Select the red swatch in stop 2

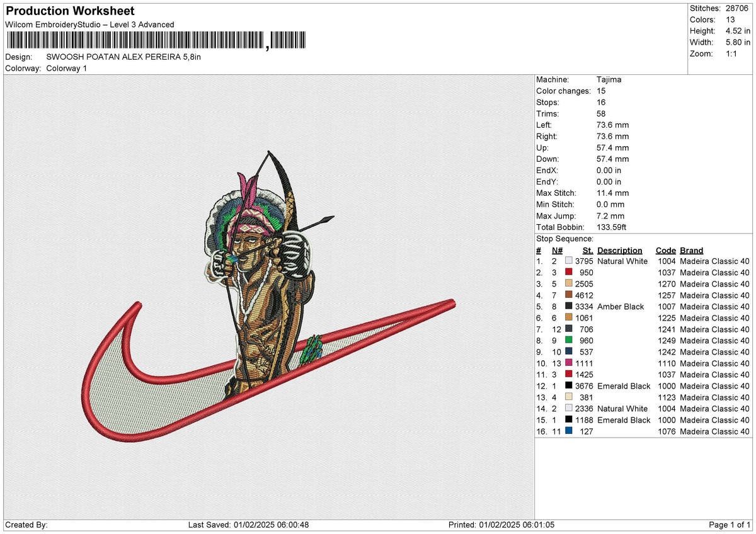point(569,272)
